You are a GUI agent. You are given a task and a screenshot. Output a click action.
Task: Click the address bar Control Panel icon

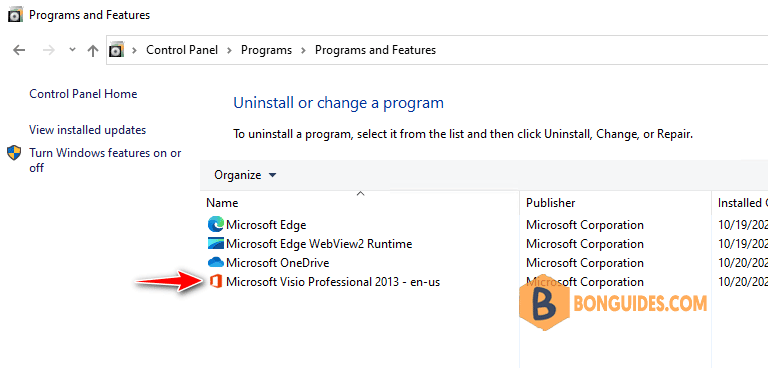tap(117, 50)
